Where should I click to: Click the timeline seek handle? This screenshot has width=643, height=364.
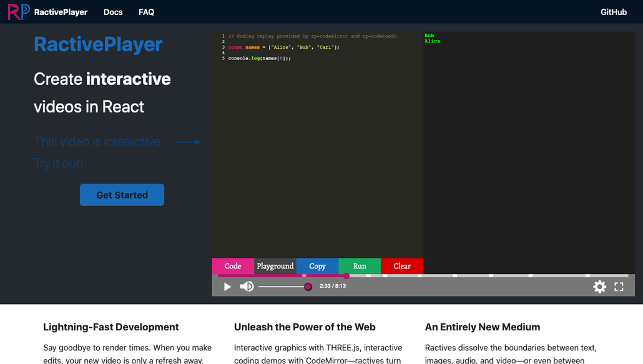pyautogui.click(x=346, y=275)
